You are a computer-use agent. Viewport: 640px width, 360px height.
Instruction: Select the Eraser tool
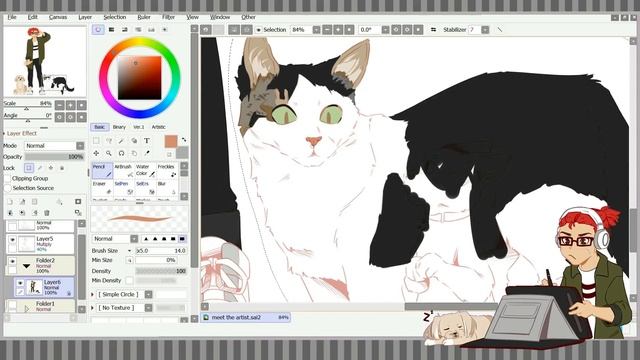click(x=102, y=188)
